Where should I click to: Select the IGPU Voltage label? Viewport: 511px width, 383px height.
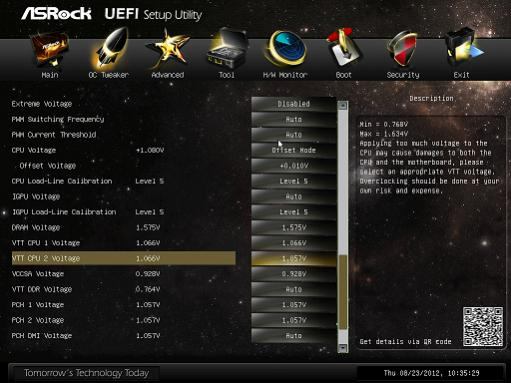coord(36,197)
